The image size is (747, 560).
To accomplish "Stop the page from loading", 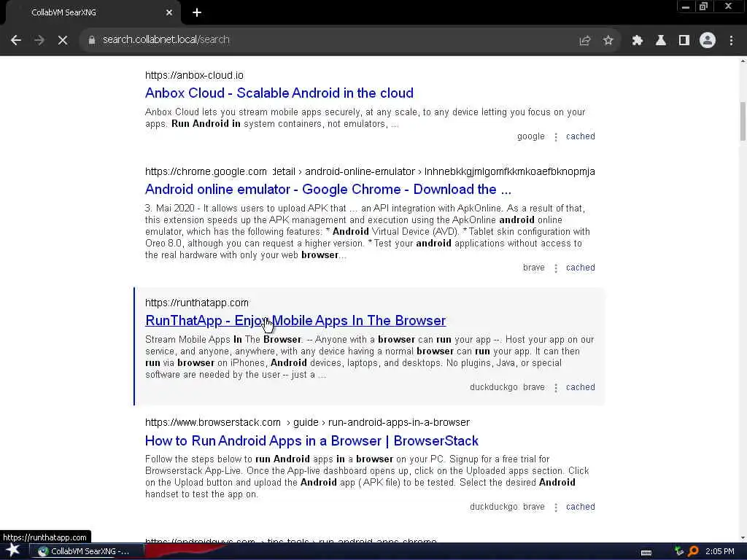I will click(63, 40).
